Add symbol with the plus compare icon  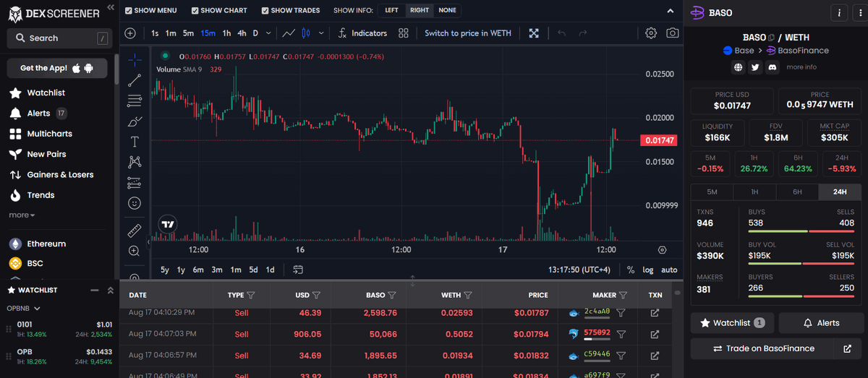click(130, 33)
